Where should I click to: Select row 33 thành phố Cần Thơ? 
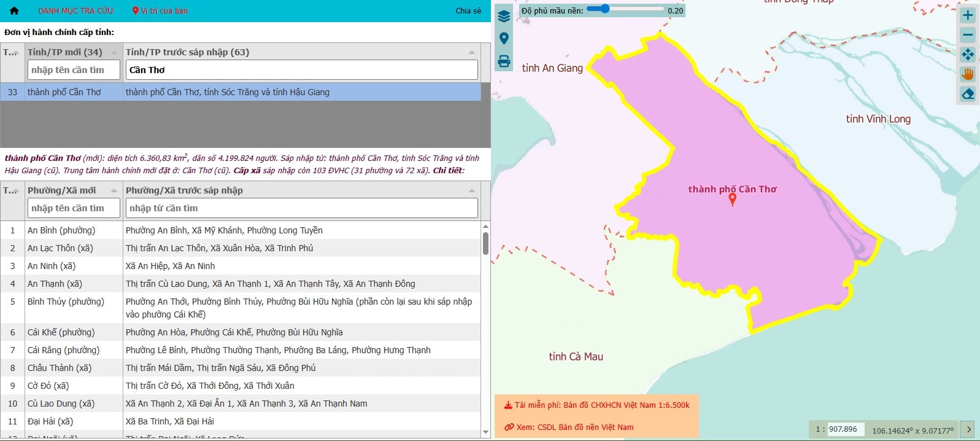(241, 92)
